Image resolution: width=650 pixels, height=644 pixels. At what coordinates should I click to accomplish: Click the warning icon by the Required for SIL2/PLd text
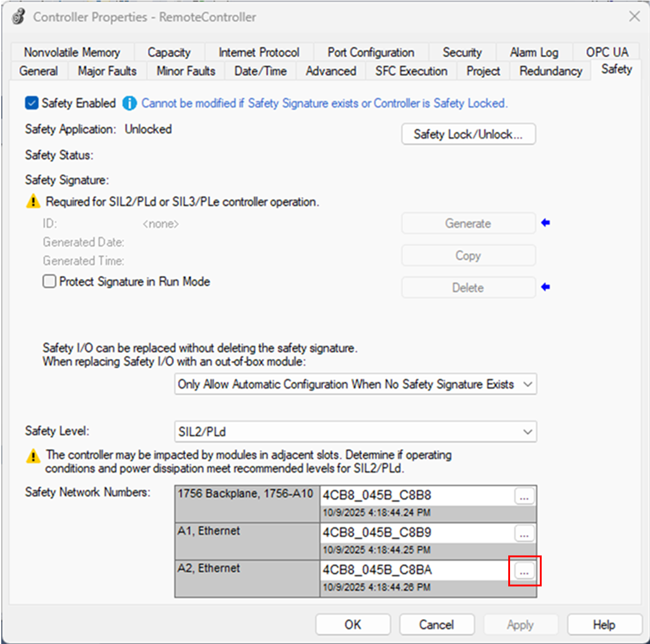click(33, 201)
